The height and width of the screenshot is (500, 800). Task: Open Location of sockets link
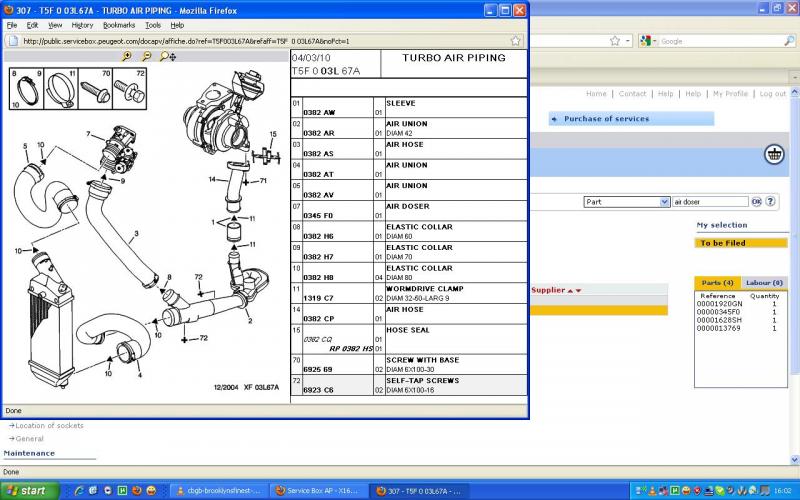coord(49,426)
